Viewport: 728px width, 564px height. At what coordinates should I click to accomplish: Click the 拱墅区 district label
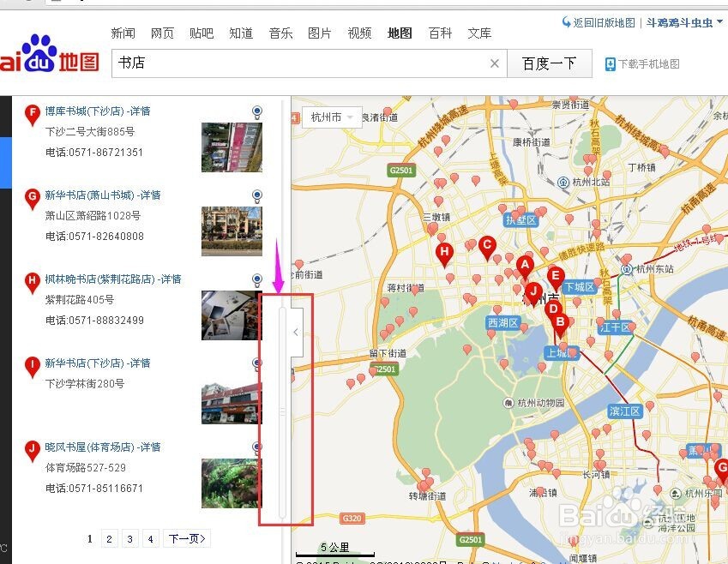click(520, 220)
